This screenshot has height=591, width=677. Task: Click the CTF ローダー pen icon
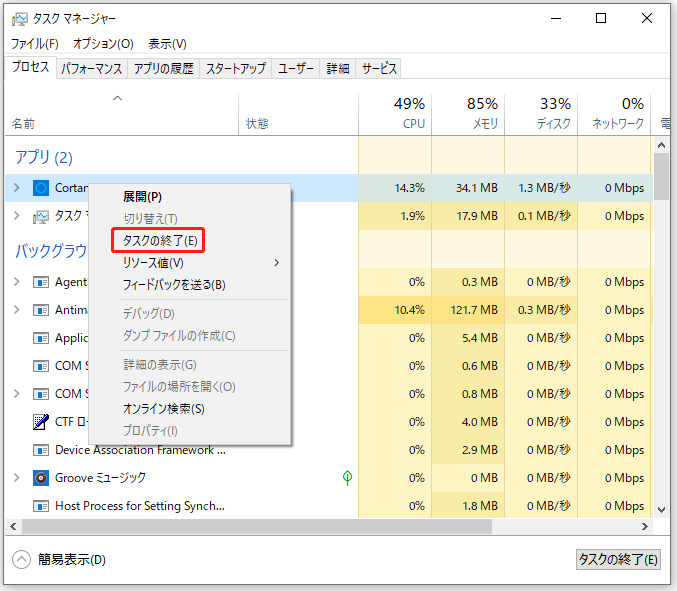pos(41,422)
